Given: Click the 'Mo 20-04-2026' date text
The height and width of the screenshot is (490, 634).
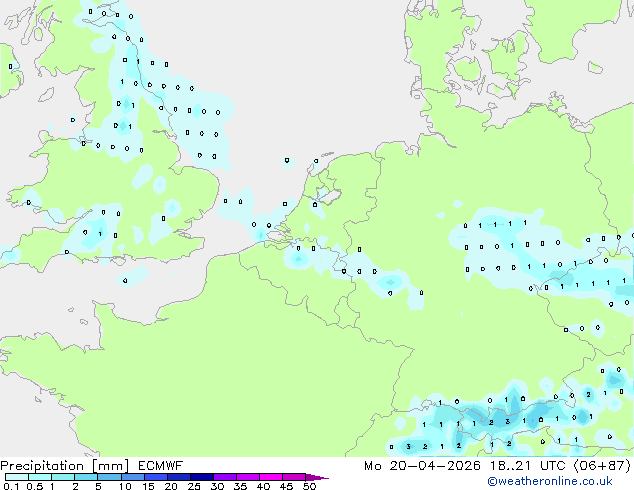Looking at the screenshot, I should coord(422,466).
